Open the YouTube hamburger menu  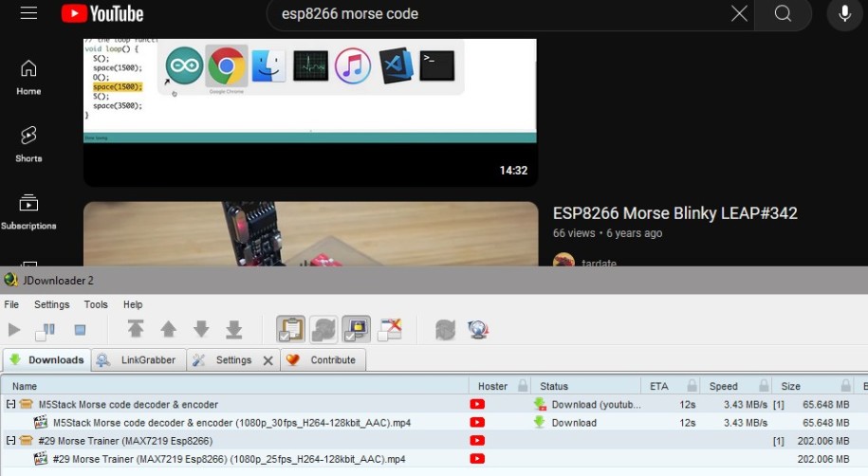point(28,13)
